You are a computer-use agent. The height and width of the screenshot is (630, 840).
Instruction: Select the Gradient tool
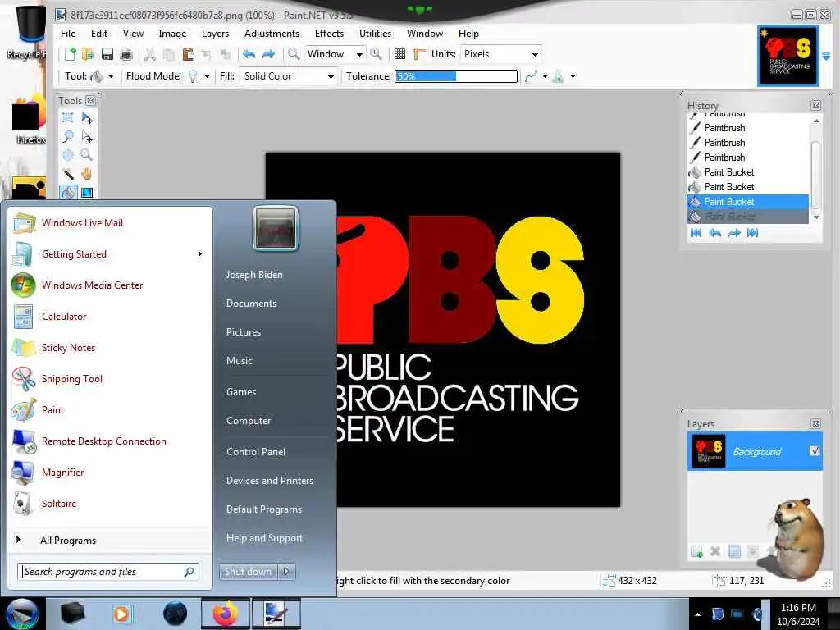(x=87, y=192)
